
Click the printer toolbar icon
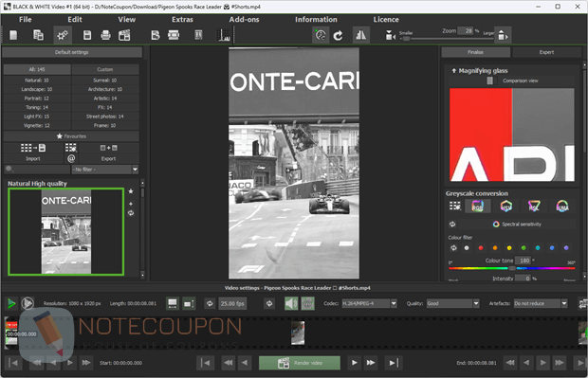pyautogui.click(x=106, y=35)
